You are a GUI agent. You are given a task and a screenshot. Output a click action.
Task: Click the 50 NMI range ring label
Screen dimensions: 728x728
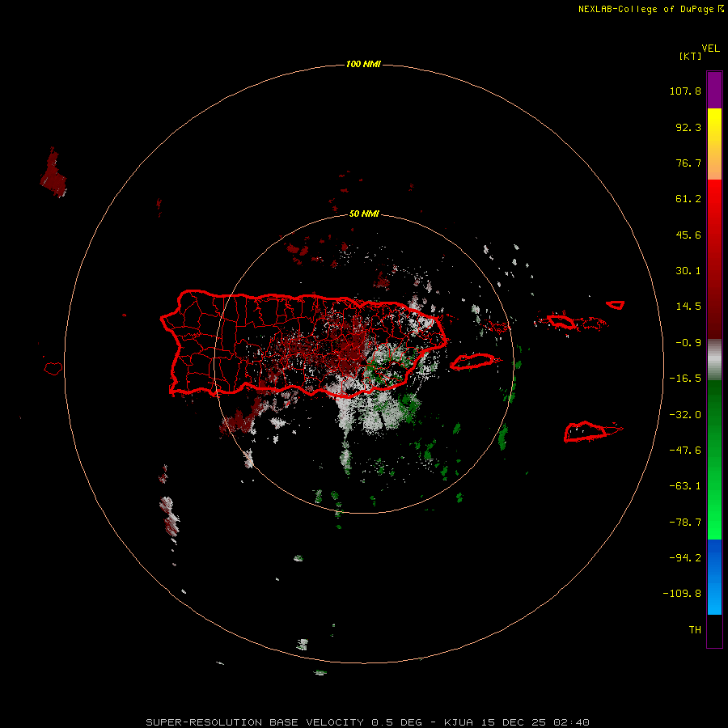point(364,214)
